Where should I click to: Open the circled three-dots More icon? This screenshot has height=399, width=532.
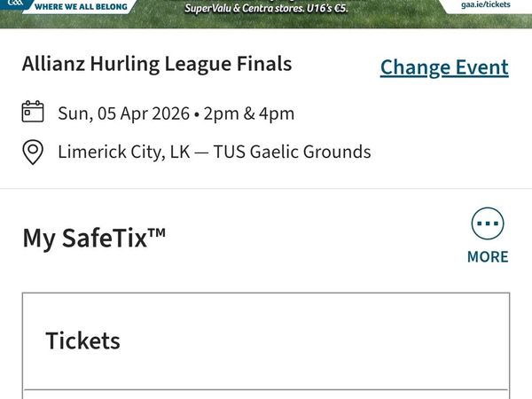488,224
